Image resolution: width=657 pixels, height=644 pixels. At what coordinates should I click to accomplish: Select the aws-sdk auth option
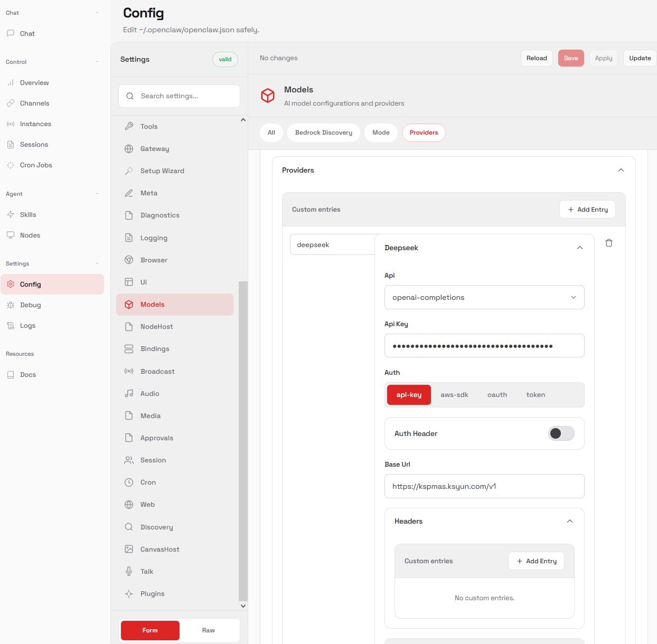[454, 395]
